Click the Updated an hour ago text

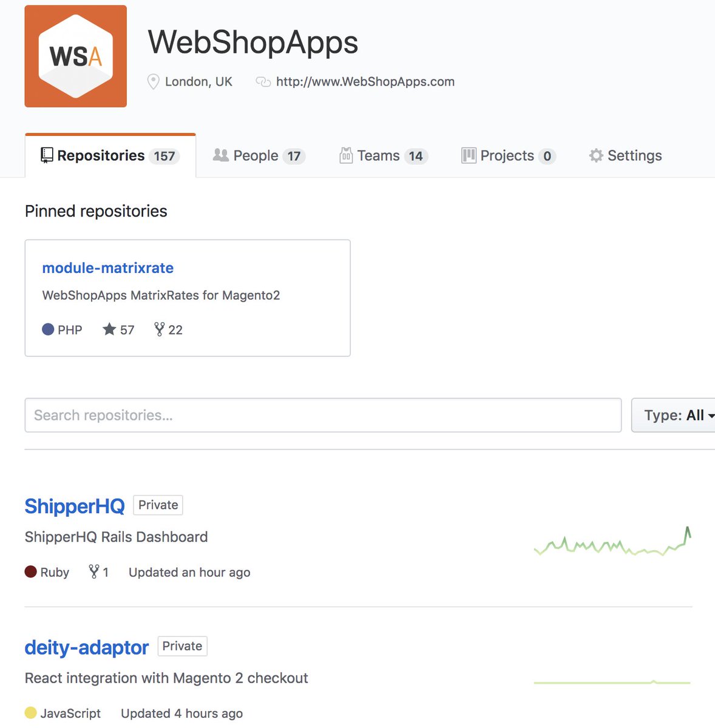tap(189, 573)
